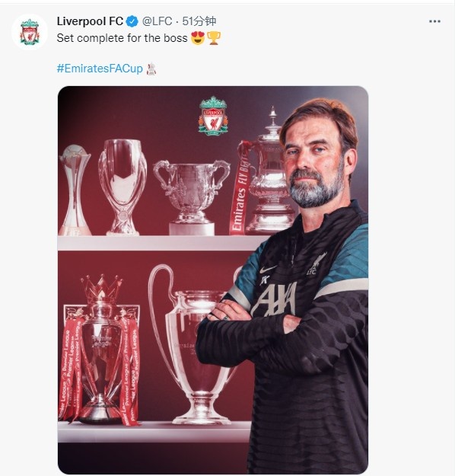Click the @LFC handle
Viewport: 455px width, 476px height.
[x=157, y=21]
